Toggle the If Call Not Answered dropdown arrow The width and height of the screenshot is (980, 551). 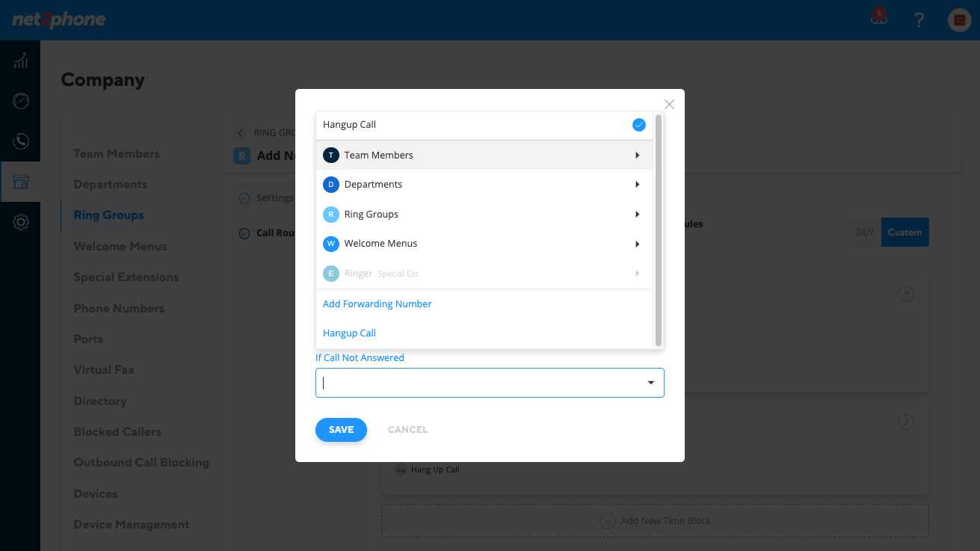650,383
